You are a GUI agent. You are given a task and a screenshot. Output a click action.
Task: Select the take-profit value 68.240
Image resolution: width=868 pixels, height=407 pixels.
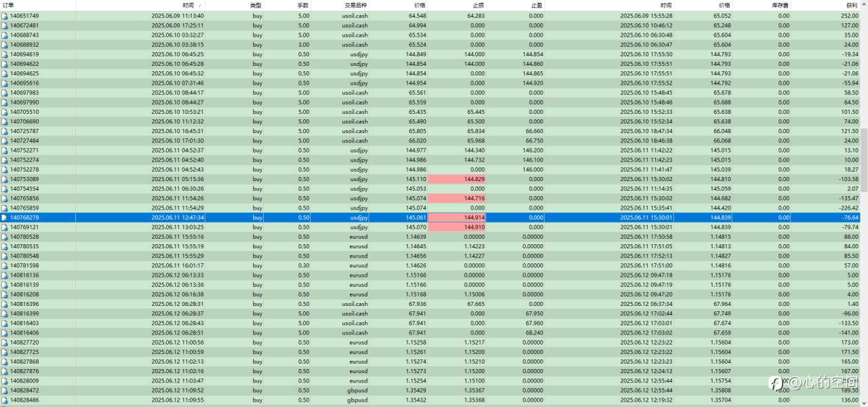pos(534,333)
